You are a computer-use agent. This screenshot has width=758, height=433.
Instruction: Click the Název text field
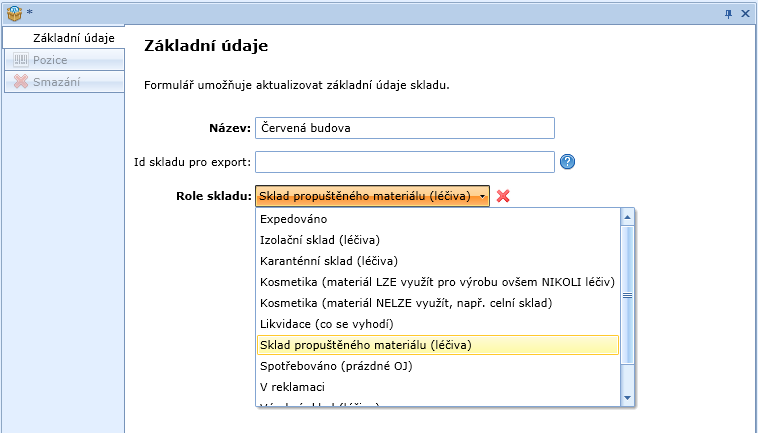point(404,128)
